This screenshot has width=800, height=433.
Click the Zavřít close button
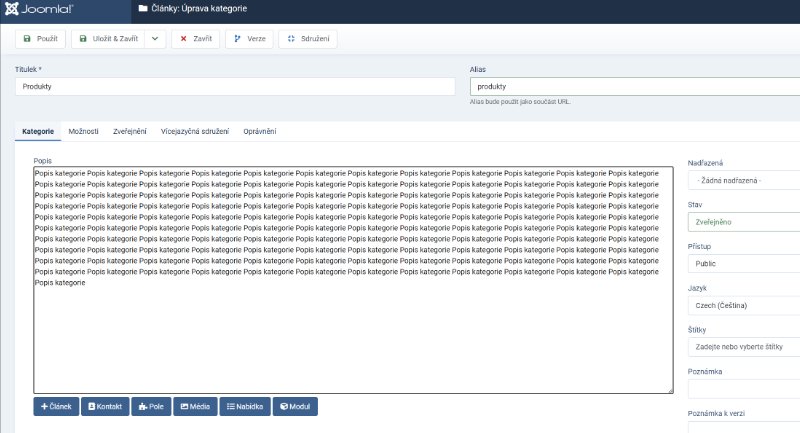tap(195, 39)
